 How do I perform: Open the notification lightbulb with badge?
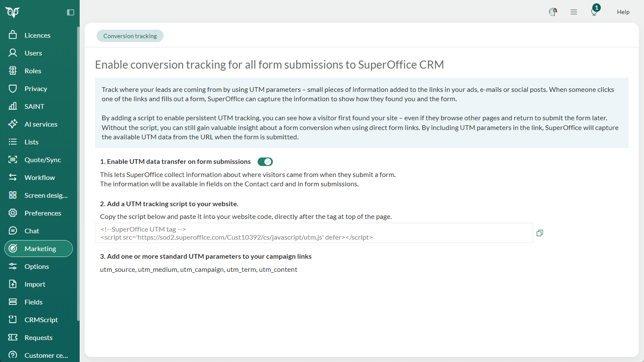point(594,12)
